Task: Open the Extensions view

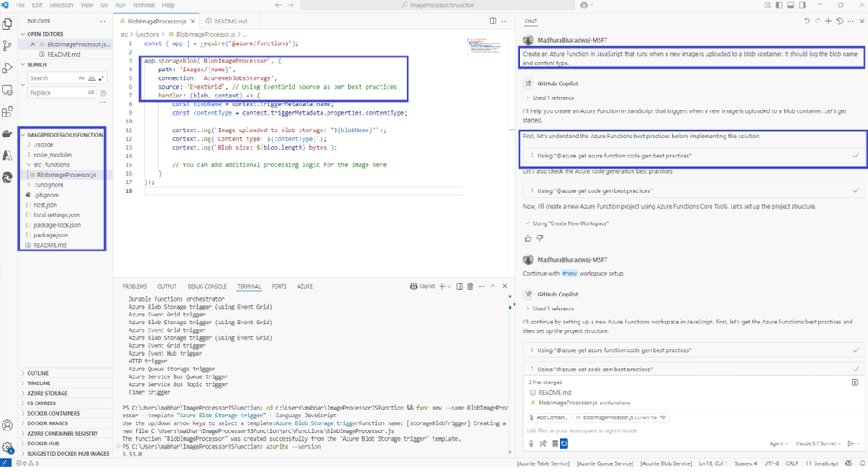Action: pyautogui.click(x=7, y=112)
